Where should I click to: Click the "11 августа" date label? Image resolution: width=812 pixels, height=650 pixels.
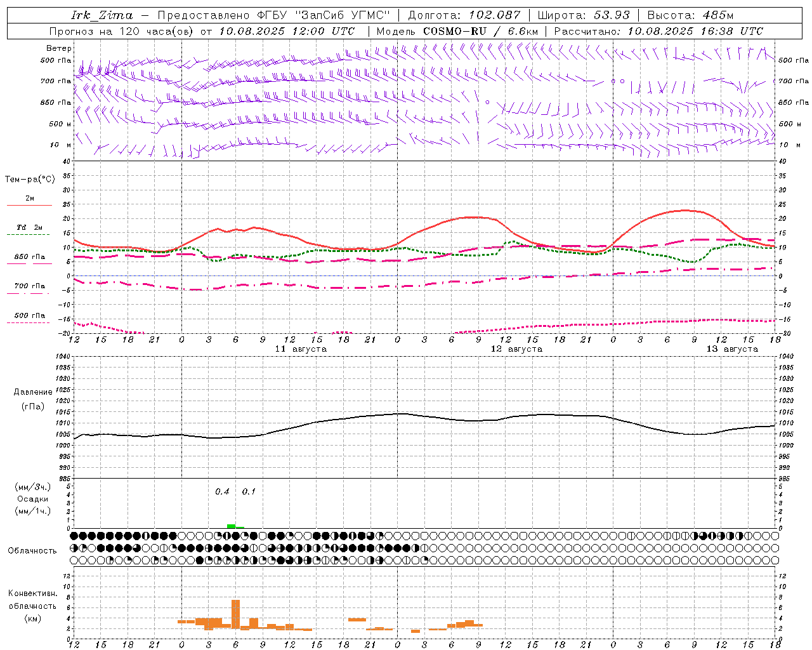301,349
